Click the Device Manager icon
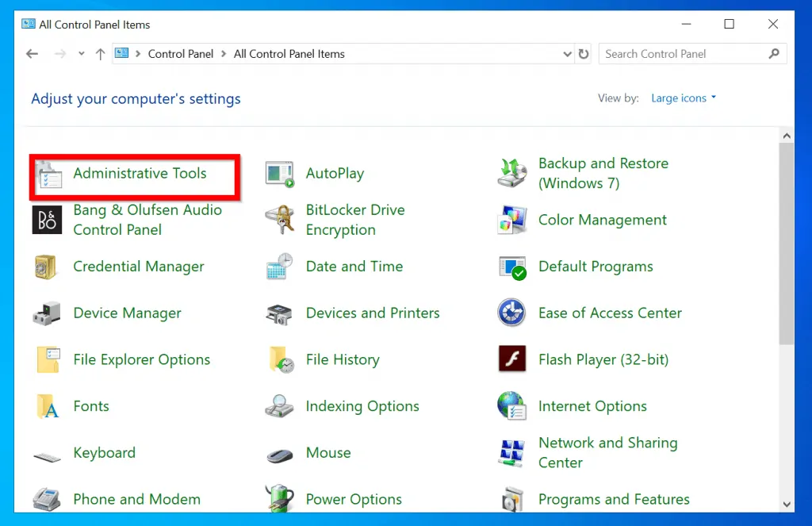The height and width of the screenshot is (526, 812). click(47, 313)
